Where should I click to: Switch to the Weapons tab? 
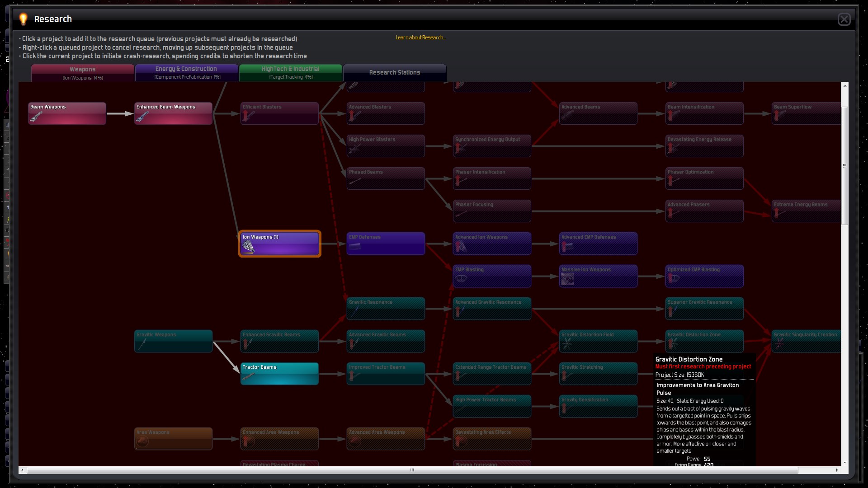(82, 72)
